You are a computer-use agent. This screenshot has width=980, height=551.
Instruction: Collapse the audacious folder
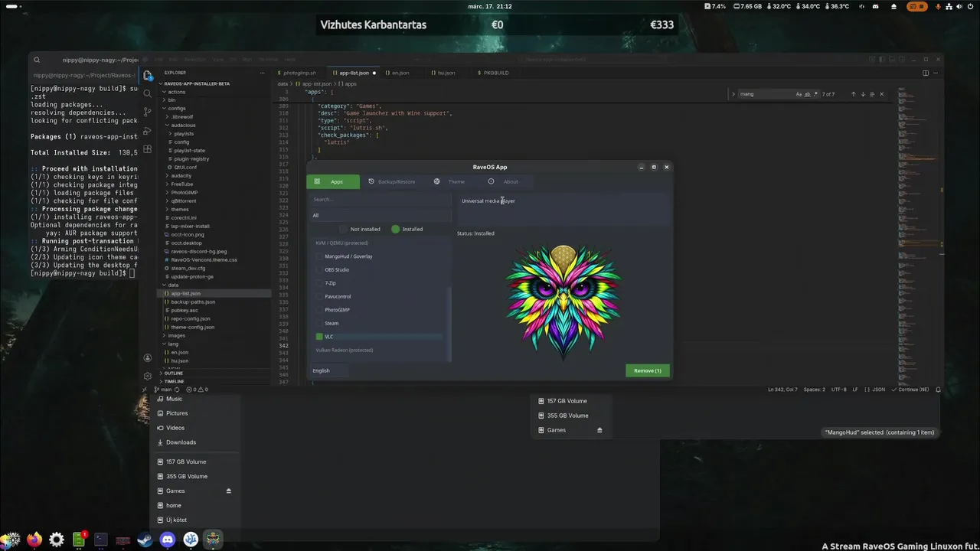184,126
